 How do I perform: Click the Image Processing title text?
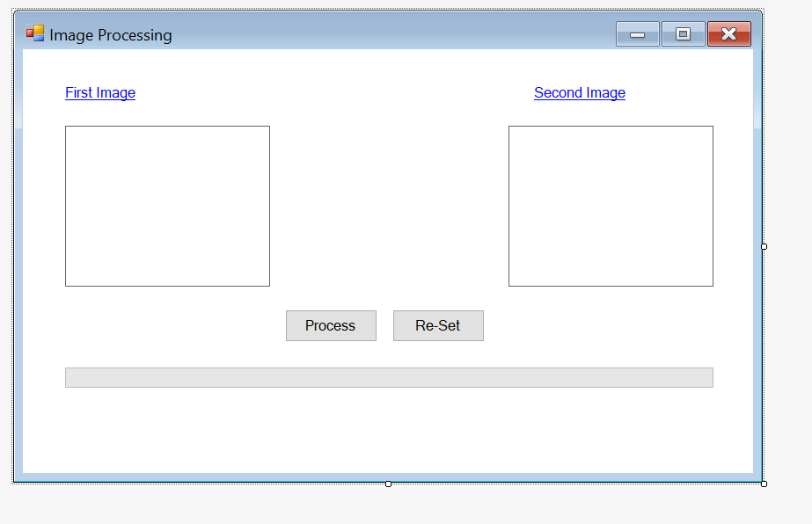pos(108,34)
